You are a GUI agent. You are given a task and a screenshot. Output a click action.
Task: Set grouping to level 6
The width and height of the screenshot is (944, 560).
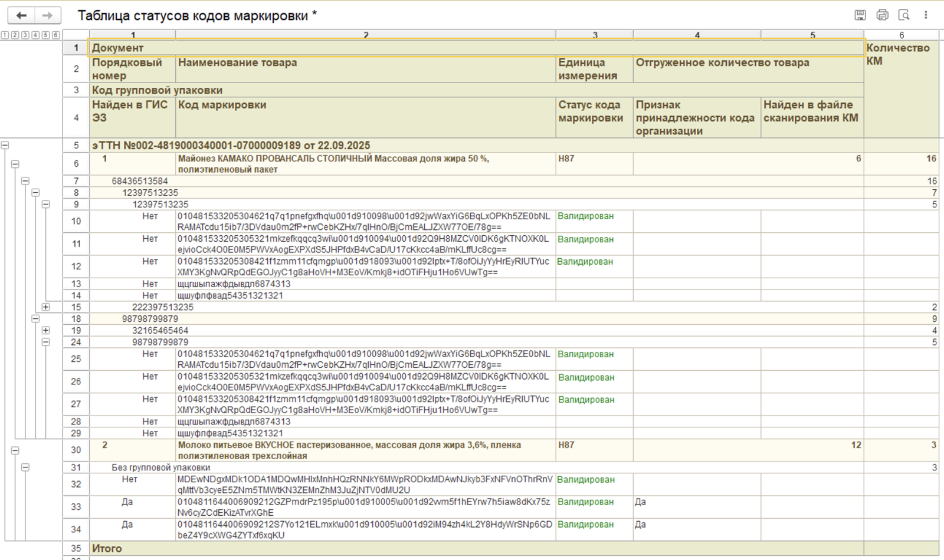pos(56,35)
